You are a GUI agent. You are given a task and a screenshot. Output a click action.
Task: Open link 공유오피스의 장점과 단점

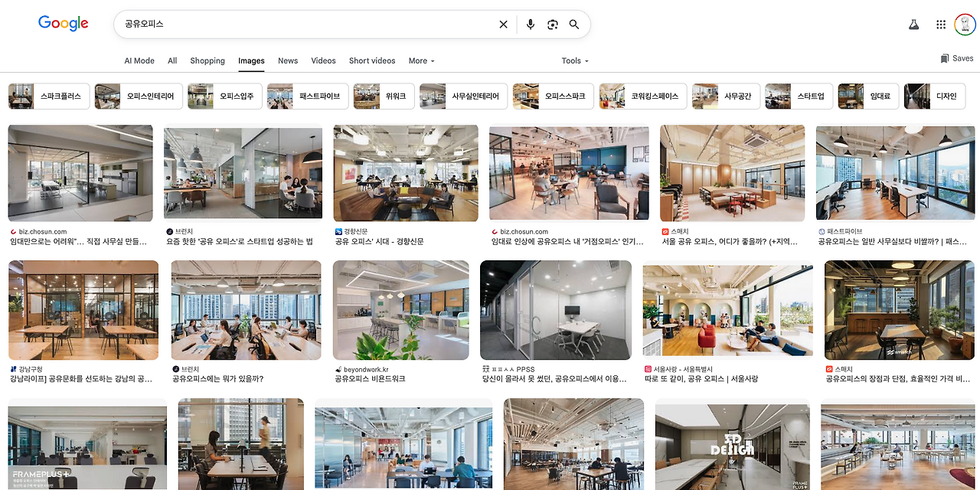tap(899, 379)
